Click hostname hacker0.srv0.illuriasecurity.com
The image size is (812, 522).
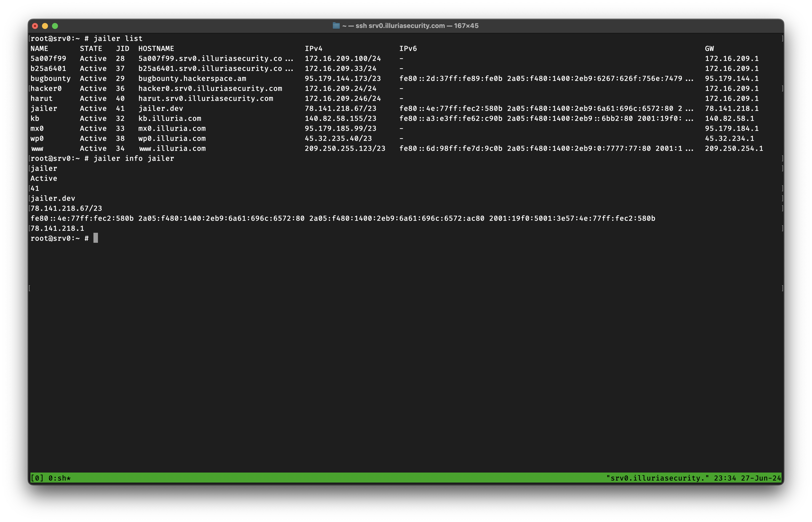point(210,88)
